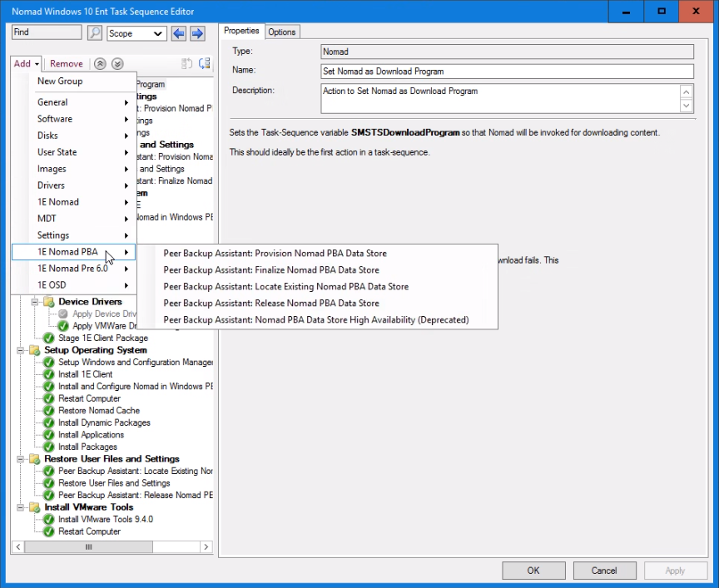Collapse the Install VMware Tools group
Viewport: 719px width, 588px height.
[x=22, y=507]
